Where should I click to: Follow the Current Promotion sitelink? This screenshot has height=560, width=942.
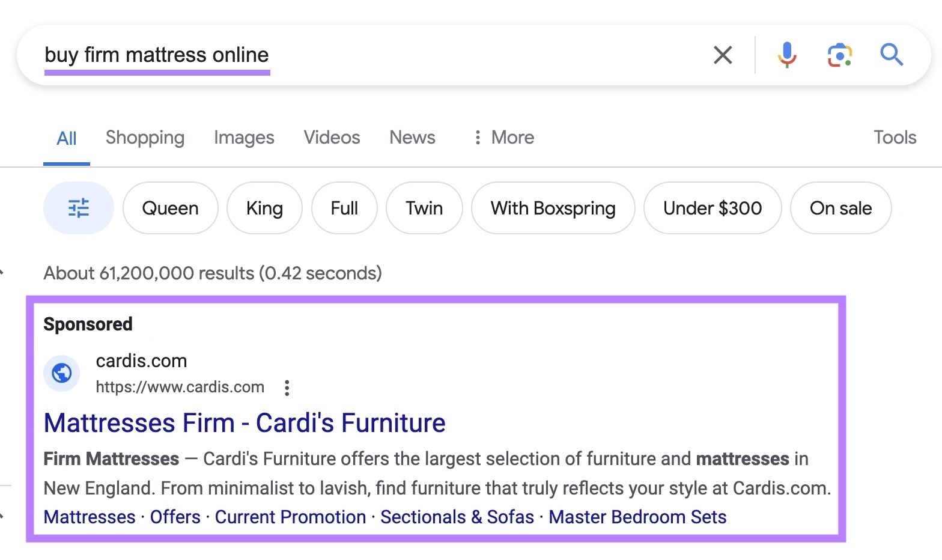click(290, 517)
